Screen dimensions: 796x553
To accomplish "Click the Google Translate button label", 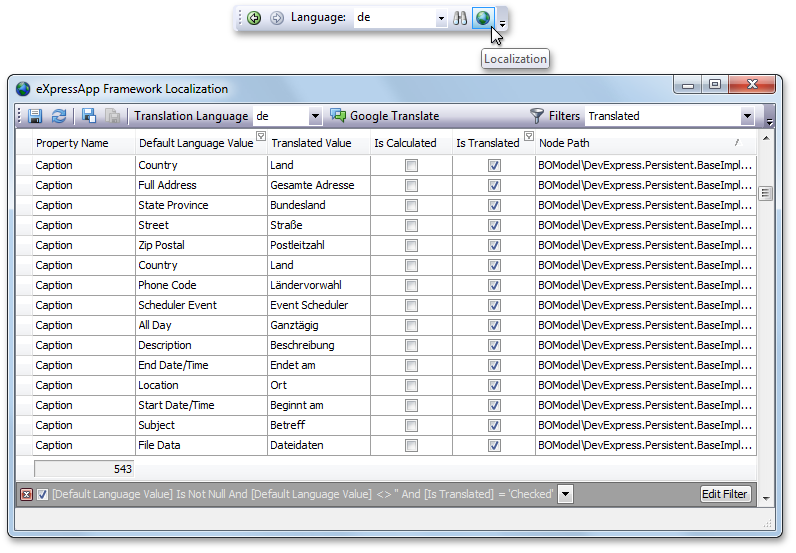I will point(394,116).
